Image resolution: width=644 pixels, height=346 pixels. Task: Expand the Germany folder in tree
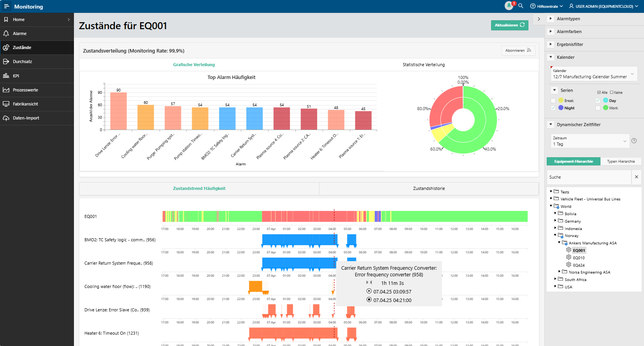click(x=555, y=221)
